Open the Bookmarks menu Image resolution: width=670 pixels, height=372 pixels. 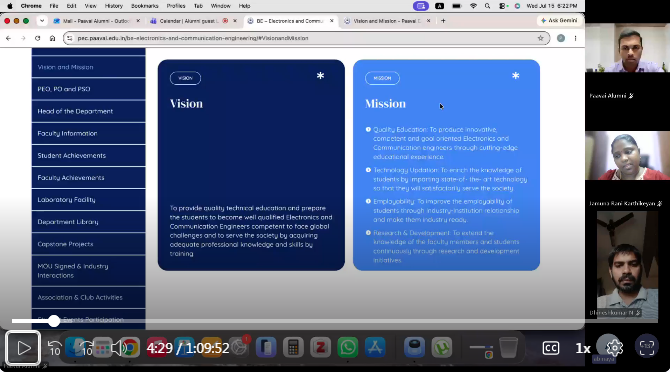click(x=144, y=6)
